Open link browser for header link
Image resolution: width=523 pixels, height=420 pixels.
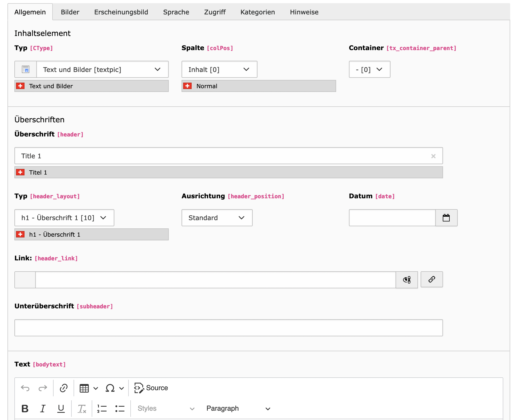tap(432, 279)
